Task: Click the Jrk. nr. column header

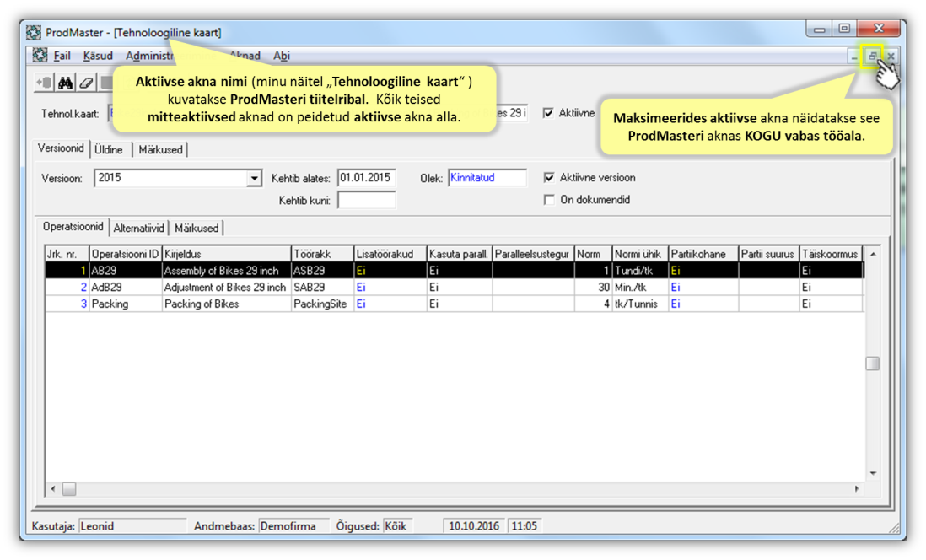Action: tap(67, 254)
